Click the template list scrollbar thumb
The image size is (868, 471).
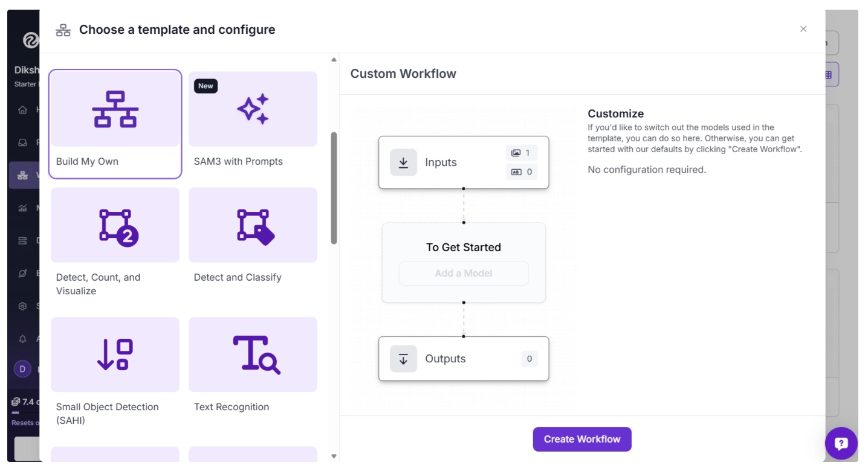point(334,187)
